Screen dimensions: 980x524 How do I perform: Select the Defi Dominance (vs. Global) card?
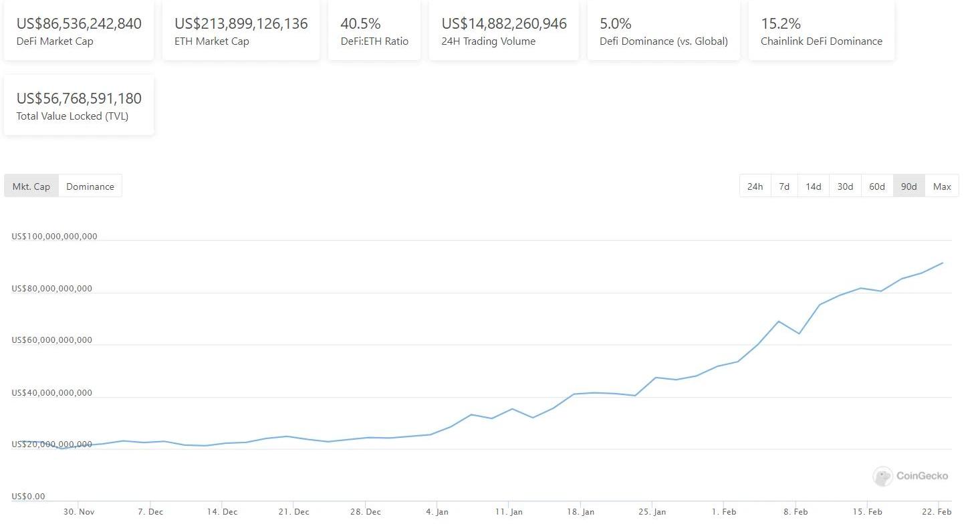(x=664, y=31)
